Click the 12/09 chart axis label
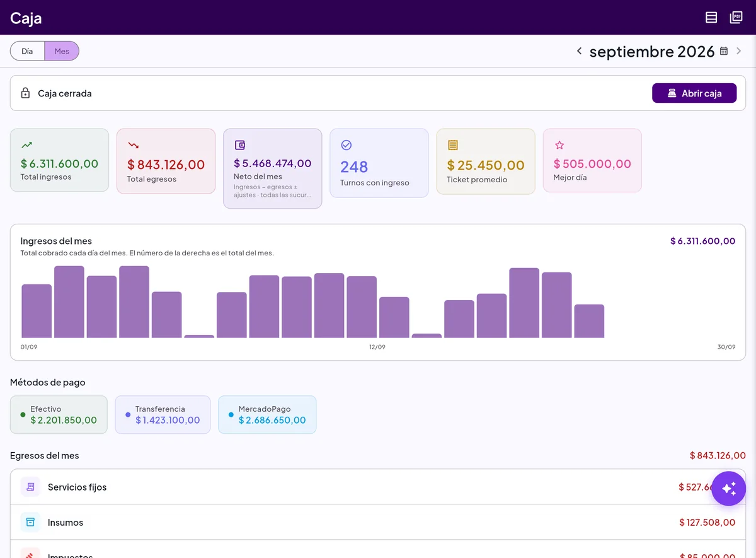 click(x=377, y=347)
